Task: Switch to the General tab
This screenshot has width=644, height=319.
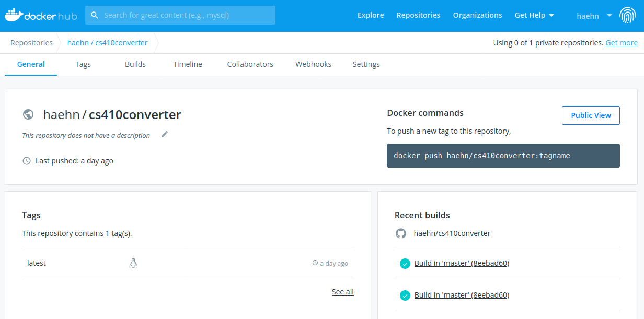Action: [x=31, y=64]
